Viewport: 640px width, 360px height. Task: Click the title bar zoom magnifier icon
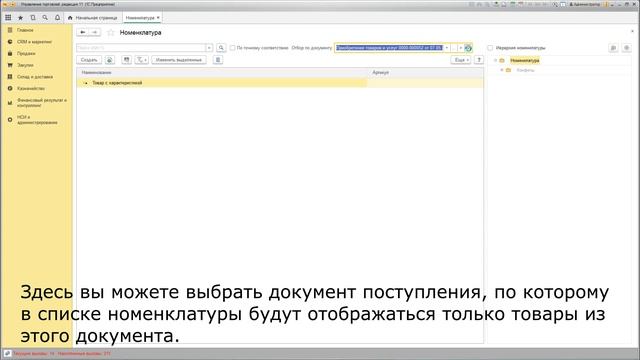(x=555, y=4)
